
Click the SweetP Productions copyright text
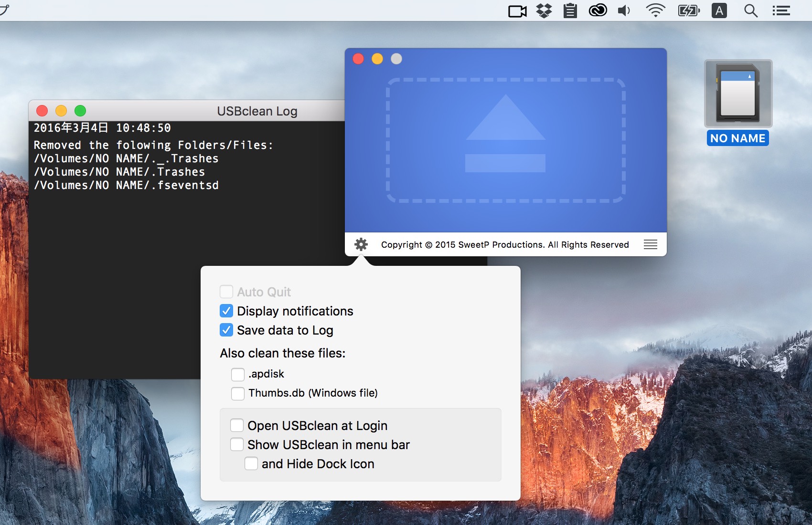(x=505, y=244)
